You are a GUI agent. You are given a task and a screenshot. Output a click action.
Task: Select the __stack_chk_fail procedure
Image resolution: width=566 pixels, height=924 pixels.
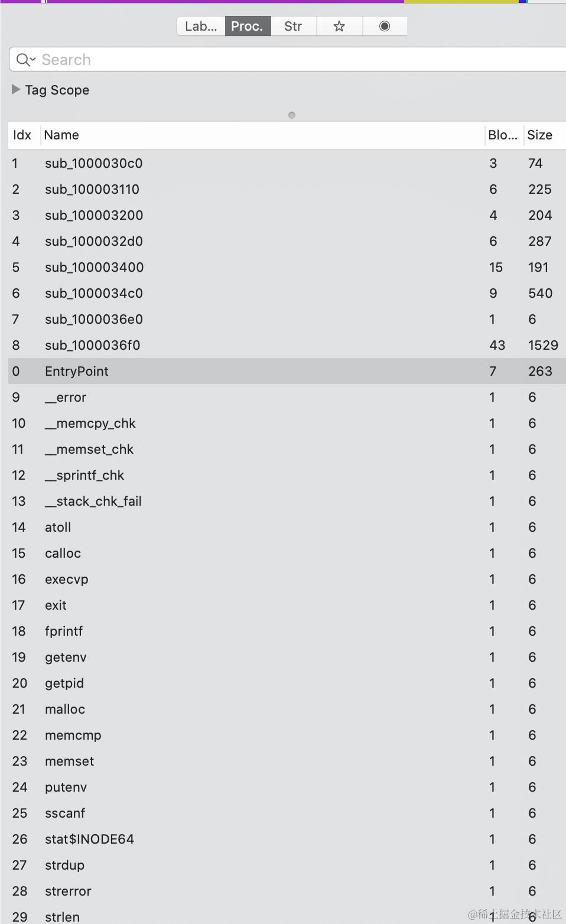(x=287, y=501)
